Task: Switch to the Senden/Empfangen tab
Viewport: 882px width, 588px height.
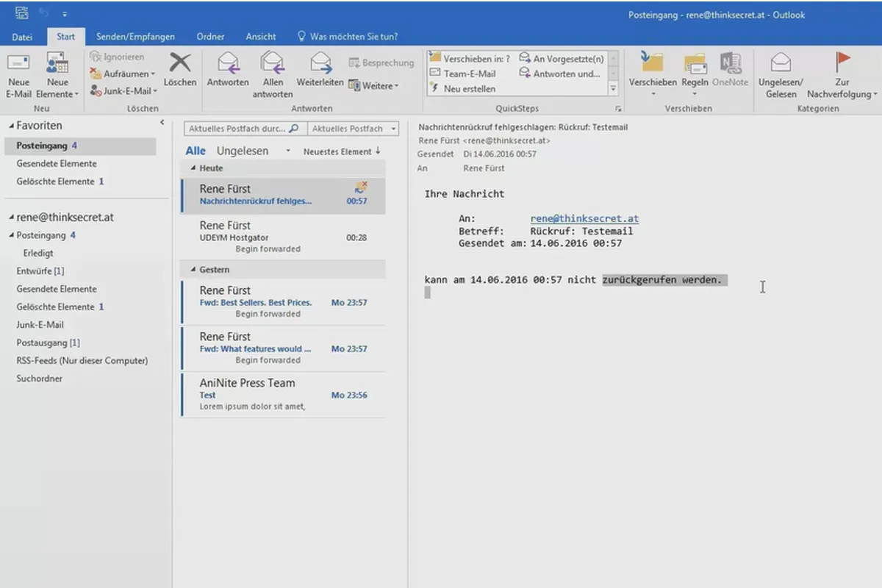Action: click(135, 37)
